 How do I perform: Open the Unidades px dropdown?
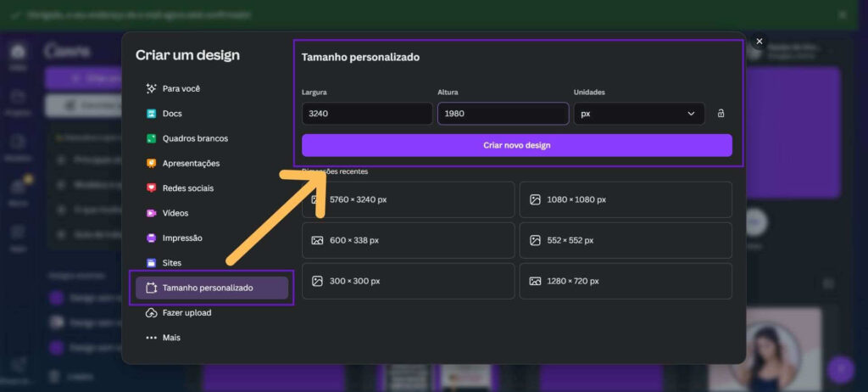(x=638, y=114)
